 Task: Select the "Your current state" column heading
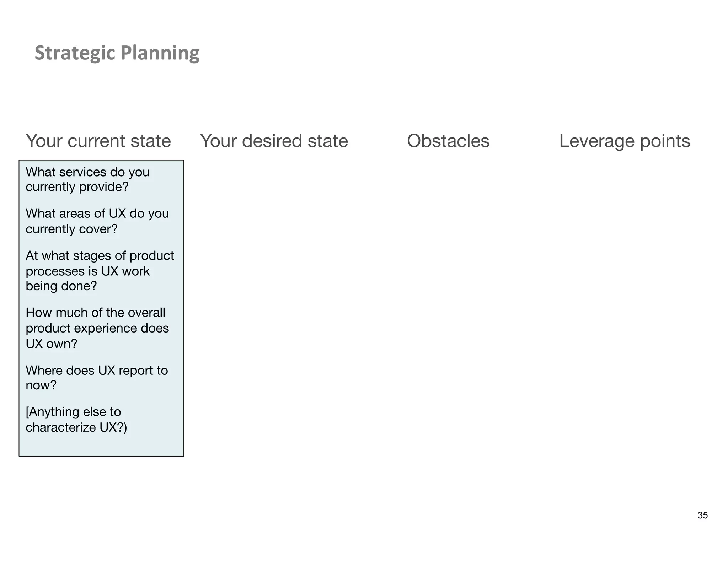click(98, 141)
